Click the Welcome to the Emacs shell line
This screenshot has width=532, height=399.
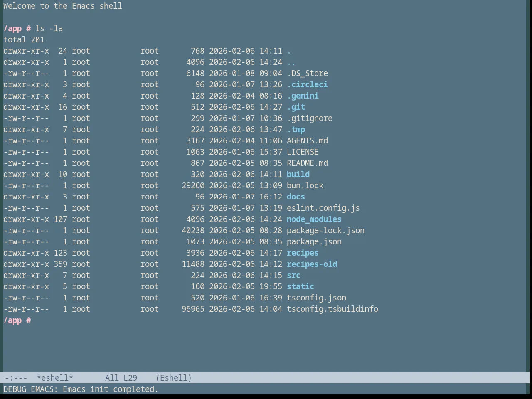(63, 6)
